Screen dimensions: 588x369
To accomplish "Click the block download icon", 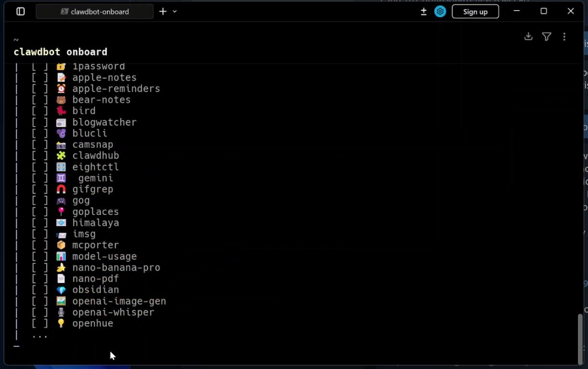I will point(528,36).
